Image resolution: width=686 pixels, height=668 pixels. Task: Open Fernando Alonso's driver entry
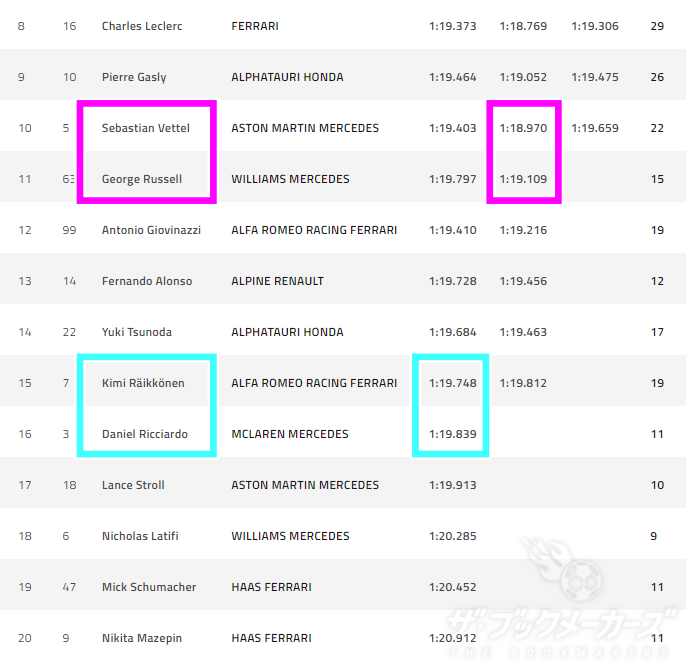pos(147,281)
